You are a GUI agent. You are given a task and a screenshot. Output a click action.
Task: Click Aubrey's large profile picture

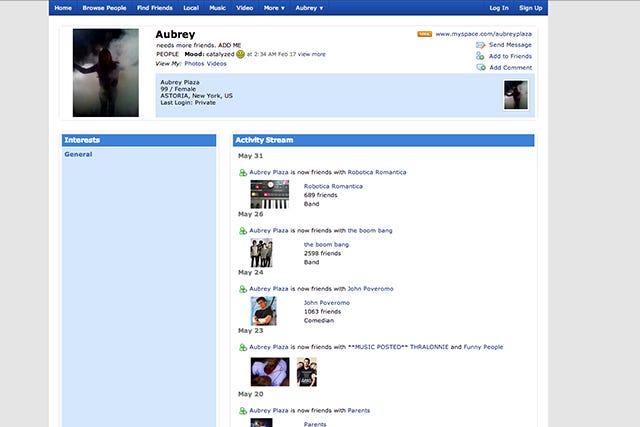tap(106, 73)
